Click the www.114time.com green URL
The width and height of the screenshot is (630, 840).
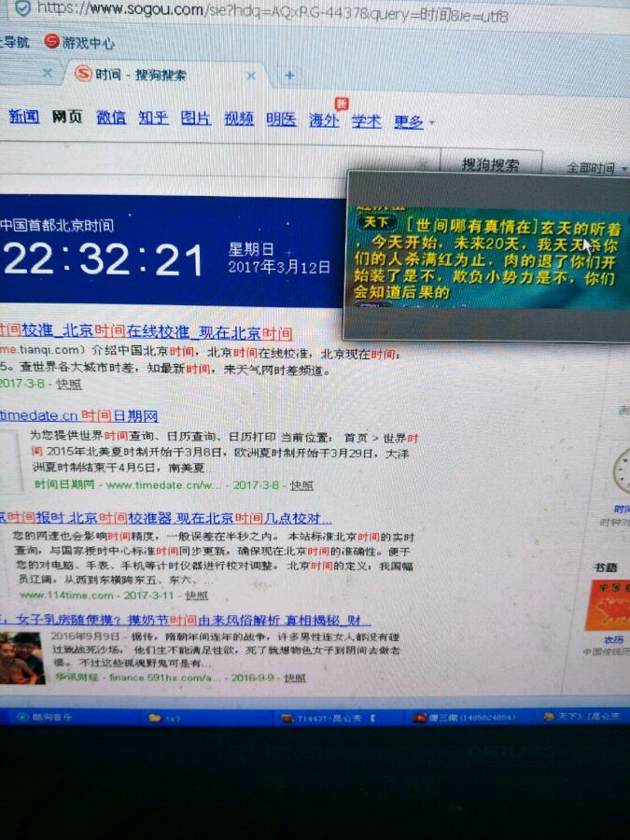66,595
